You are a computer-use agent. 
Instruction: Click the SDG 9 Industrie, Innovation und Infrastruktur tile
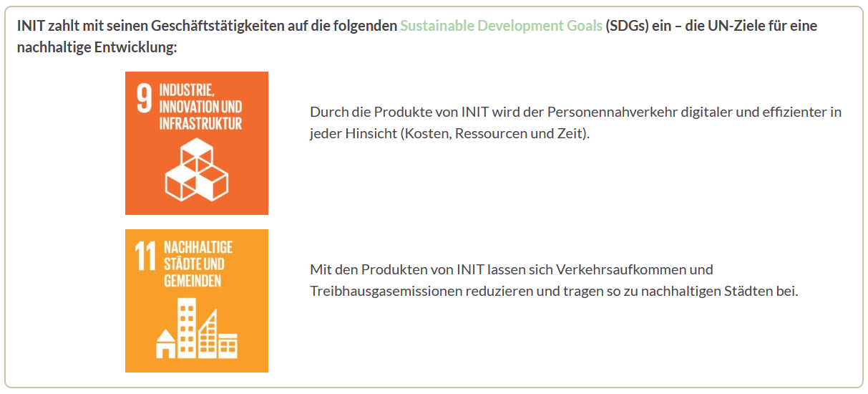tap(197, 143)
